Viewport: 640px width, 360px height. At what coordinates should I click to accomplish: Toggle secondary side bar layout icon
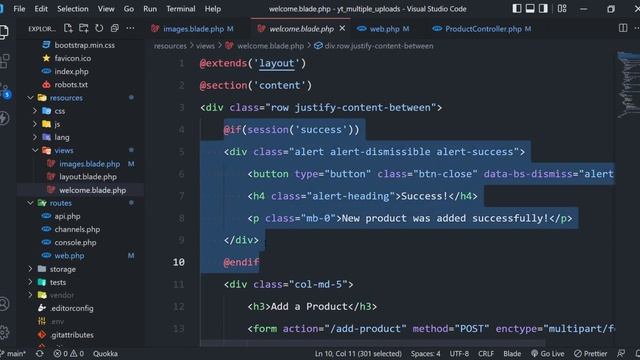pos(543,9)
